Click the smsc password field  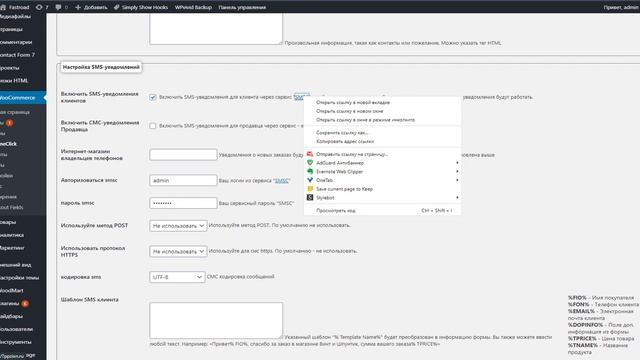[x=183, y=203]
